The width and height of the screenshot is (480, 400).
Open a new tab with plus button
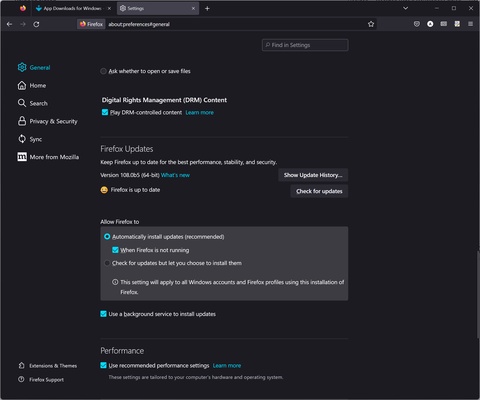coord(207,8)
